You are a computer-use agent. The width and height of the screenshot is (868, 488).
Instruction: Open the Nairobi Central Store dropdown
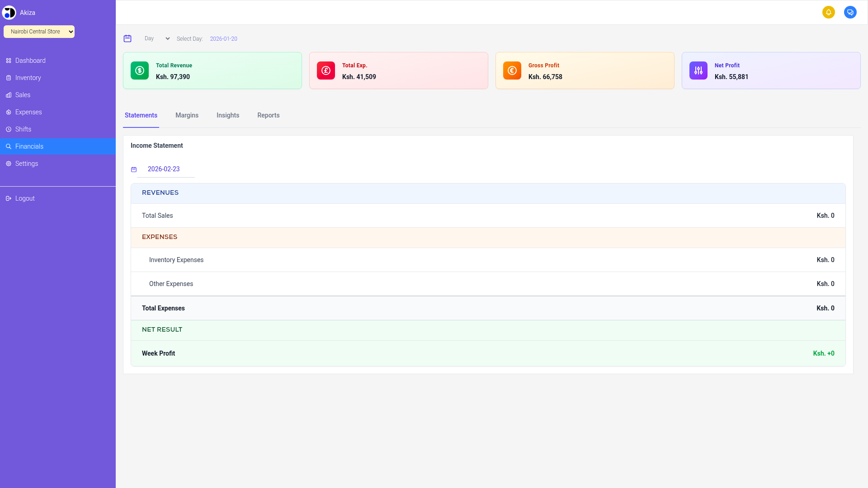point(39,32)
